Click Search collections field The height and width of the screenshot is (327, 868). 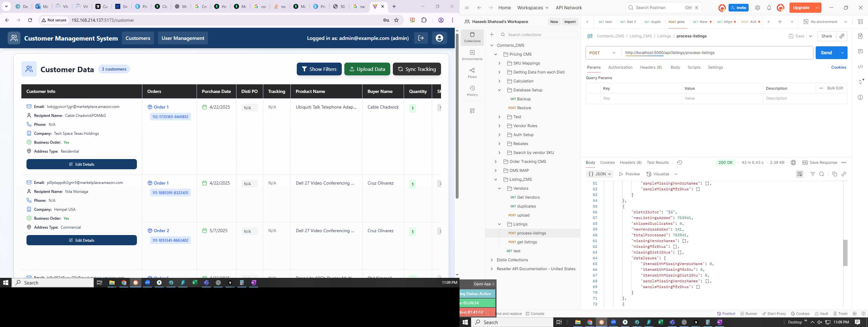tap(537, 35)
